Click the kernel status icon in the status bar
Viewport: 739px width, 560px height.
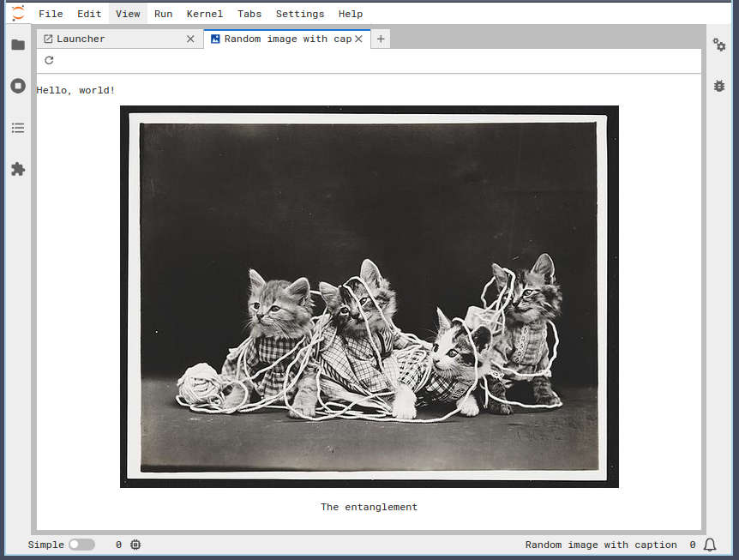135,545
